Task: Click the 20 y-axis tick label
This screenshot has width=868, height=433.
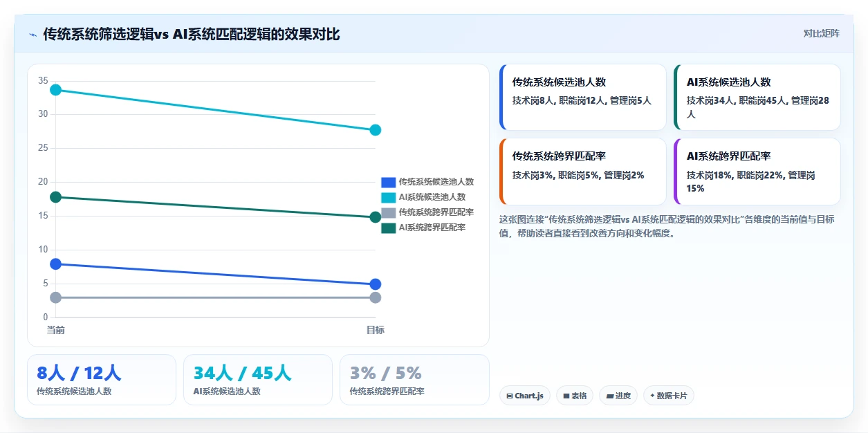Action: 44,182
